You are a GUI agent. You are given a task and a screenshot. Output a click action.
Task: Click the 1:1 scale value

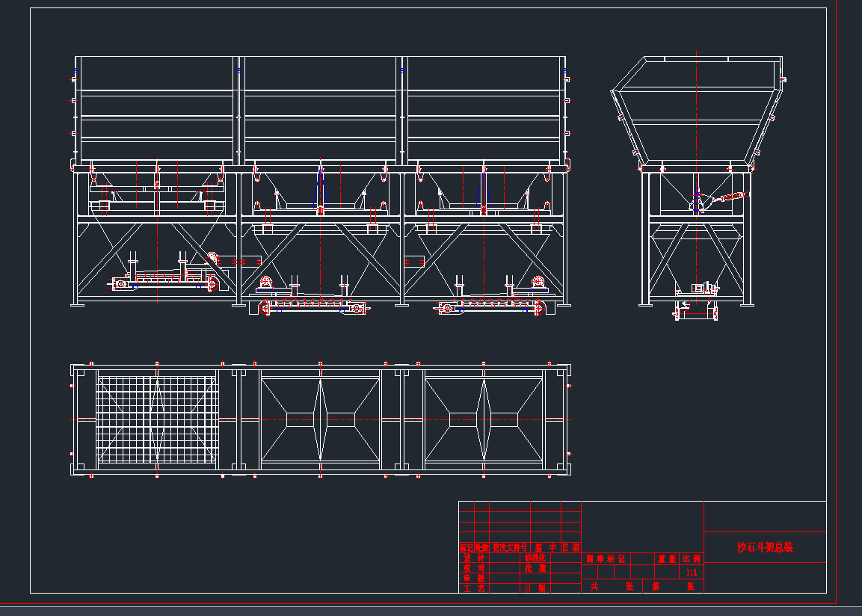tap(692, 573)
